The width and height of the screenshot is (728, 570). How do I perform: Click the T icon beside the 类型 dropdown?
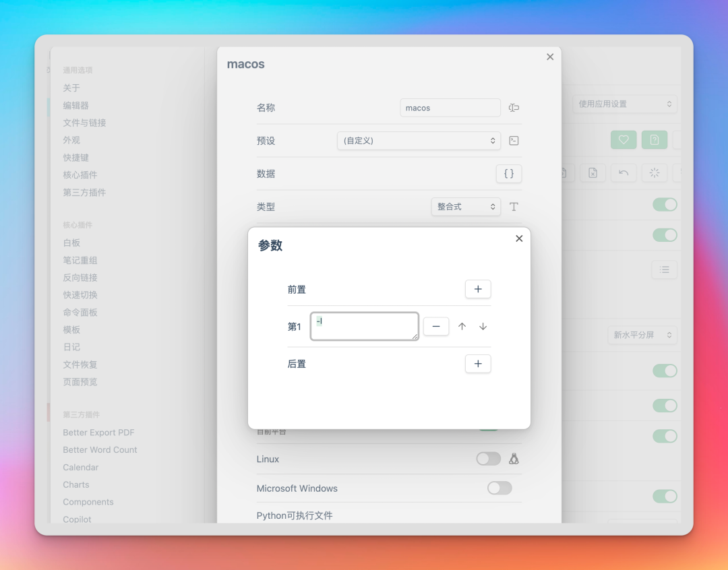coord(514,207)
